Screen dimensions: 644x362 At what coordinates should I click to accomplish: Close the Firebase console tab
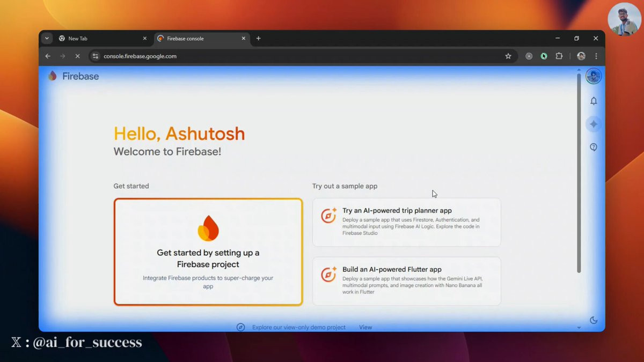[x=243, y=38]
